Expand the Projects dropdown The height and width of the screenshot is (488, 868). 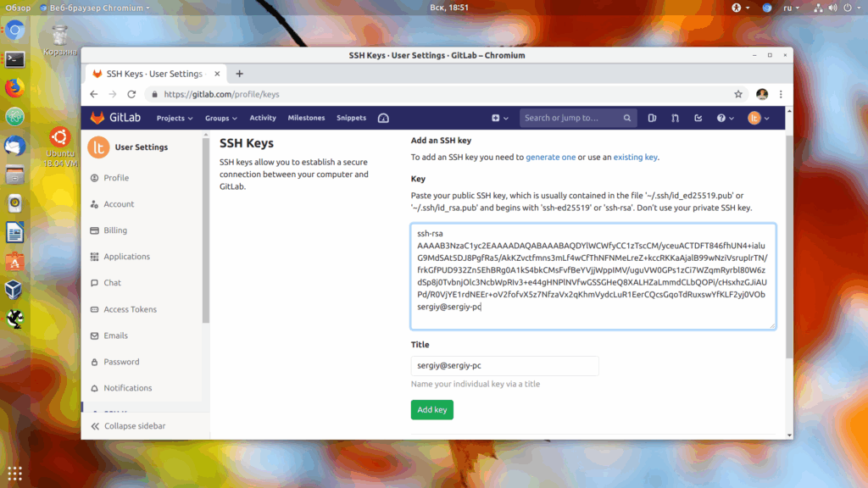tap(175, 118)
